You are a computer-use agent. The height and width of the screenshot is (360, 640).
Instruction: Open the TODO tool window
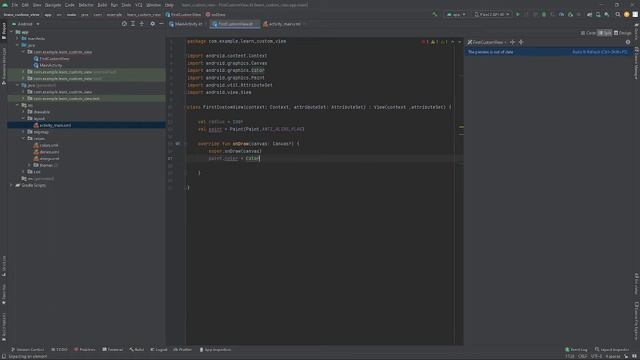(x=60, y=350)
